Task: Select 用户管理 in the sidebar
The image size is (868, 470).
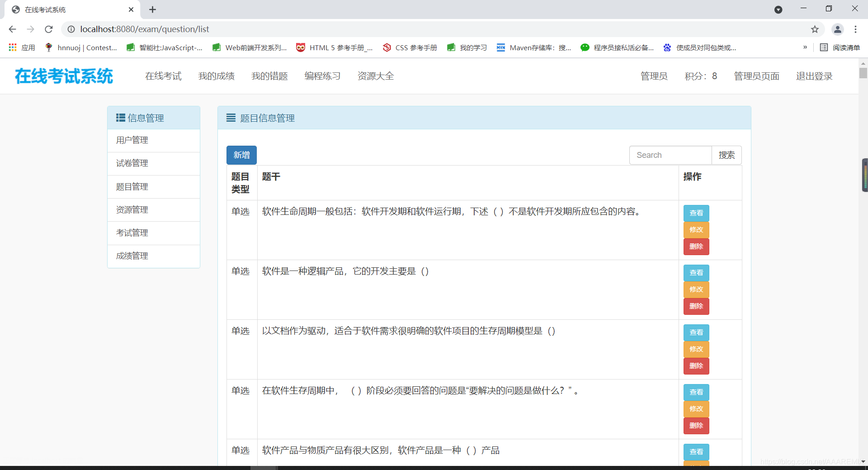Action: (x=154, y=140)
